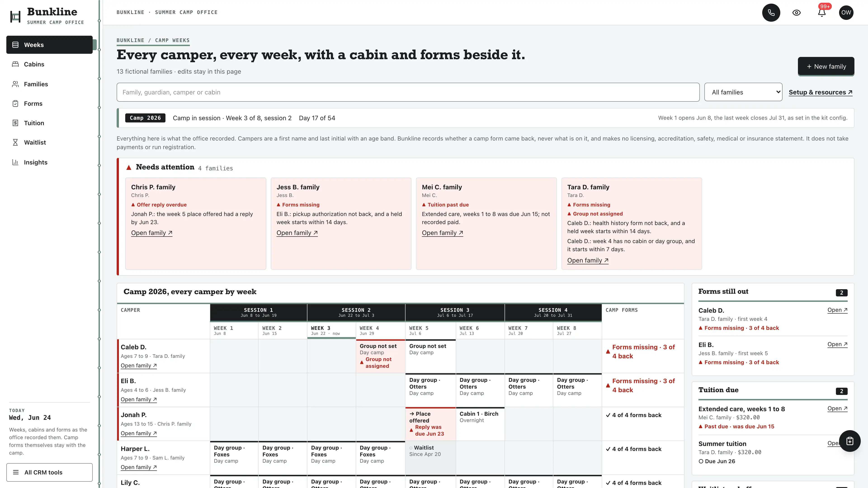Open the OW user avatar menu
The image size is (868, 488).
(x=846, y=12)
